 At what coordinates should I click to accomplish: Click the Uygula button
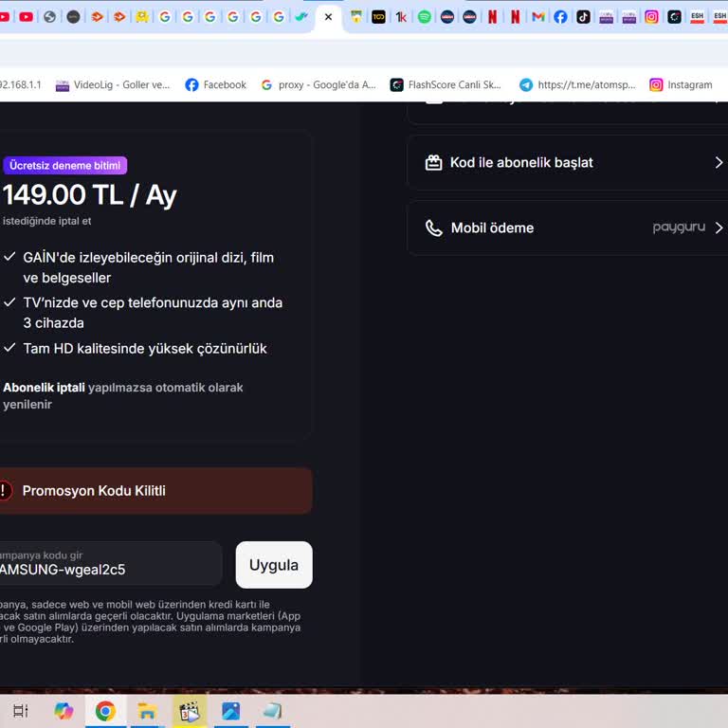(x=274, y=565)
